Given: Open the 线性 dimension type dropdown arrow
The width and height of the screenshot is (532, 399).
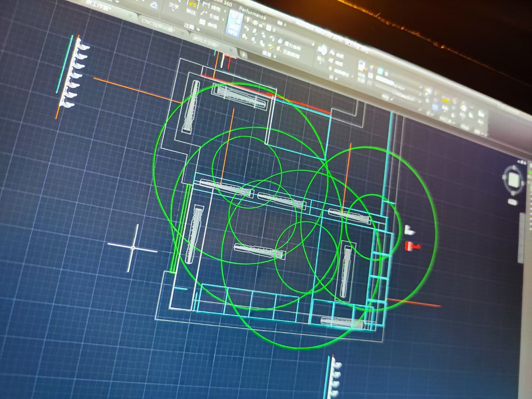Looking at the screenshot, I should pos(225,11).
